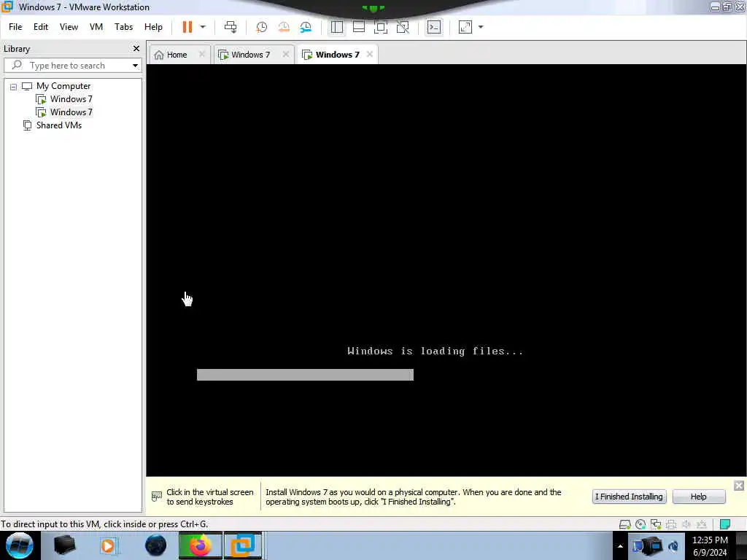Viewport: 747px width, 560px height.
Task: Show hidden system tray icons arrow
Action: 620,546
